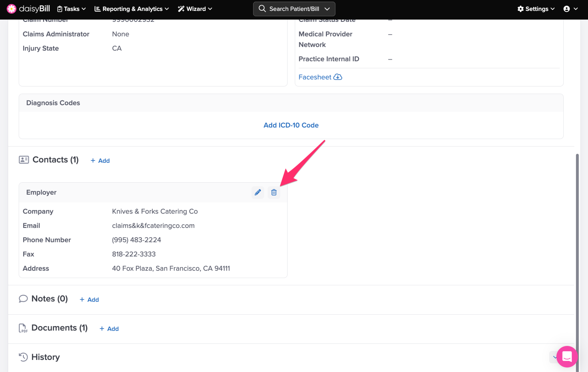Add a new contact
The image size is (588, 372).
(x=100, y=161)
